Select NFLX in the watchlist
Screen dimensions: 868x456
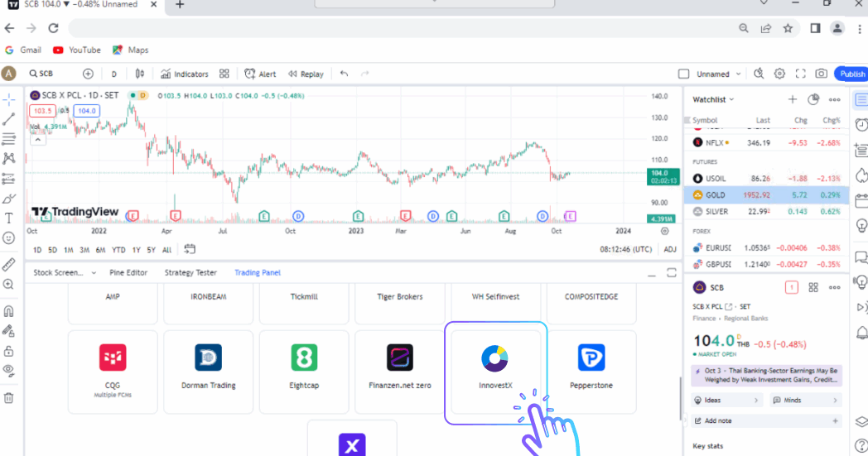pos(767,143)
